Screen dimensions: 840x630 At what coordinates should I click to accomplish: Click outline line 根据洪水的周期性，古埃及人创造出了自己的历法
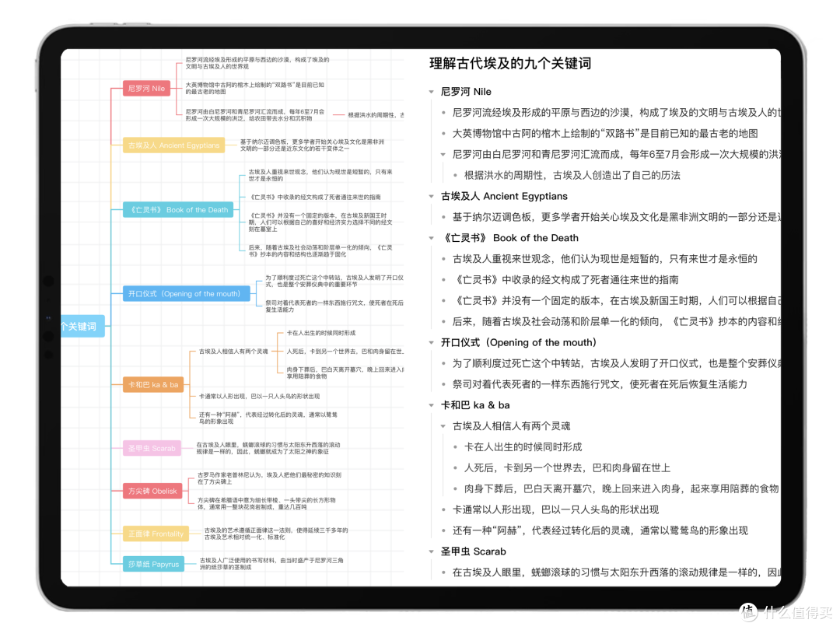coord(572,176)
